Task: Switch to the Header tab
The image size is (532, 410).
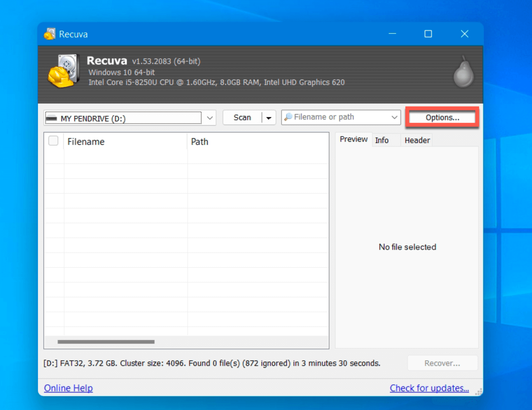Action: pos(417,140)
